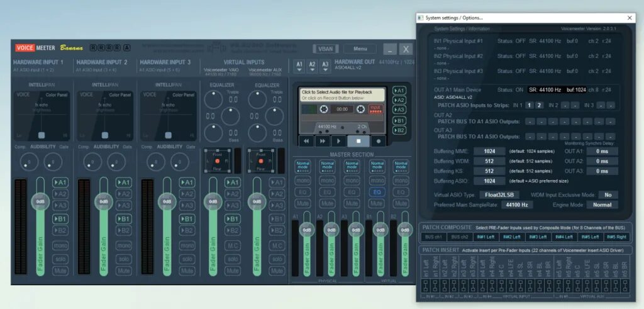Viewport: 644px width, 309px height.
Task: Toggle mono on Hardware Input 2
Action: click(124, 245)
